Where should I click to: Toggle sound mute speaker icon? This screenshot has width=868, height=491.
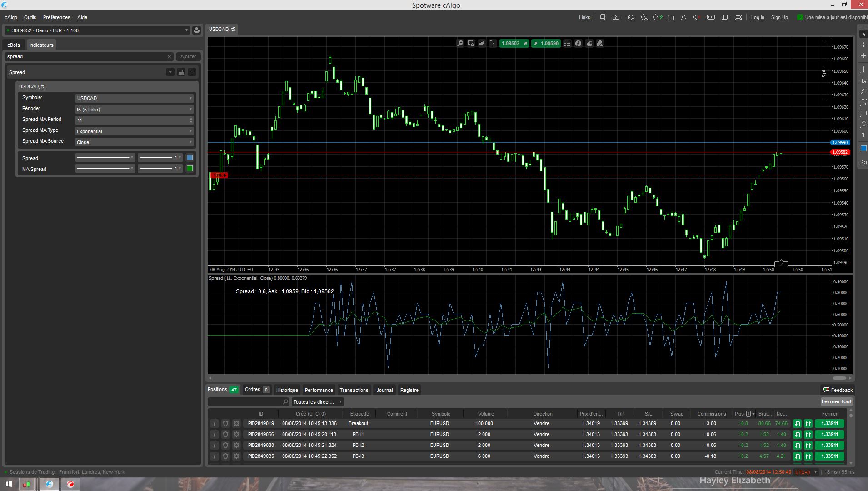[x=696, y=17]
